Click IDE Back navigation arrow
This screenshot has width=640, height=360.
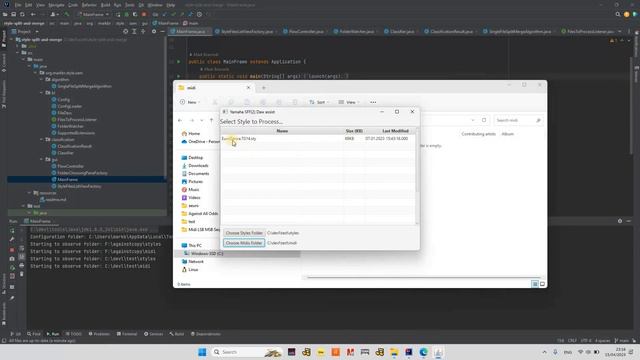tap(33, 14)
